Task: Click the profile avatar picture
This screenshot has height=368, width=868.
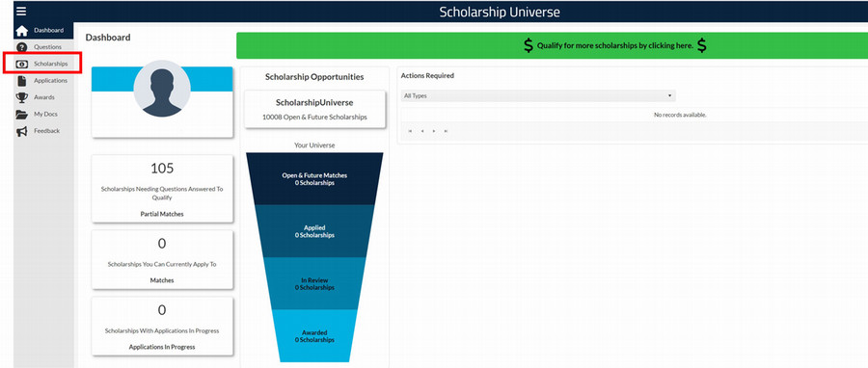Action: (x=162, y=89)
